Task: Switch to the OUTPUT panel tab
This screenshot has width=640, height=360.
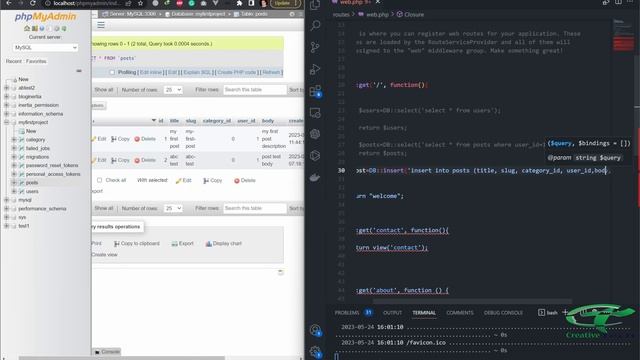Action: point(392,313)
